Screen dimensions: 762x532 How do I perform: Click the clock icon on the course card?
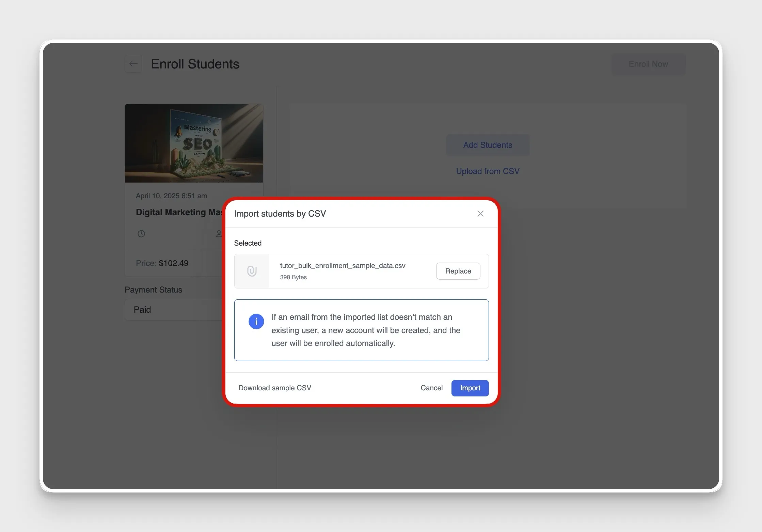(x=141, y=234)
